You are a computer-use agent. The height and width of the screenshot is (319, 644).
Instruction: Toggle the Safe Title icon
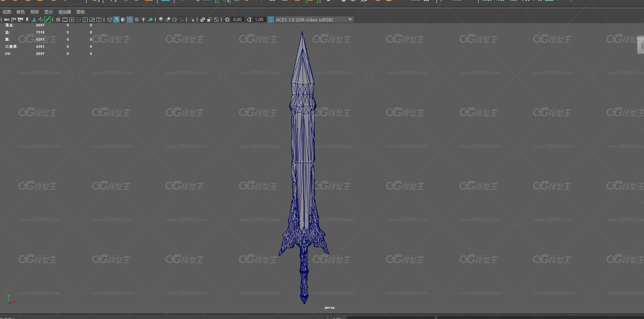99,20
